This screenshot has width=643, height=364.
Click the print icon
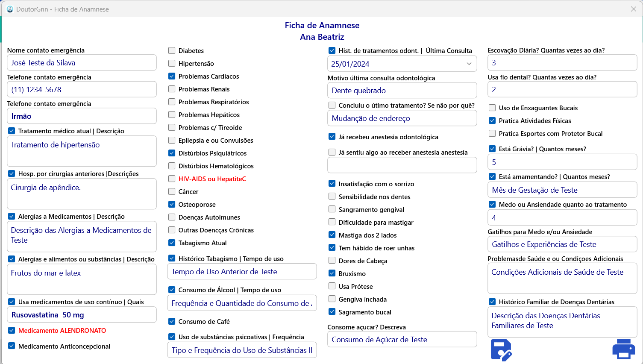click(x=623, y=349)
